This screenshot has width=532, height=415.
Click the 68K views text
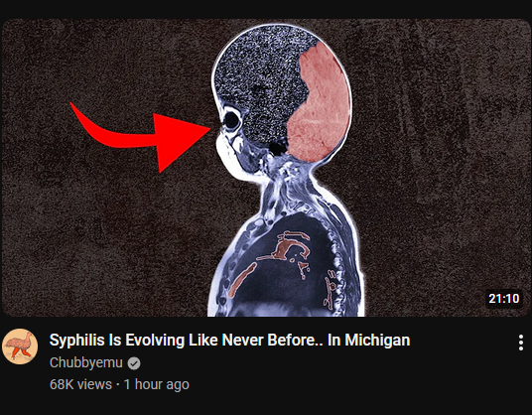tap(80, 384)
